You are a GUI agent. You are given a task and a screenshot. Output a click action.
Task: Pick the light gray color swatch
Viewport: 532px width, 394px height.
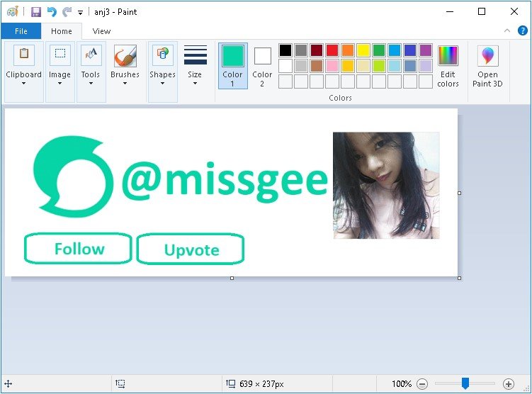click(301, 66)
